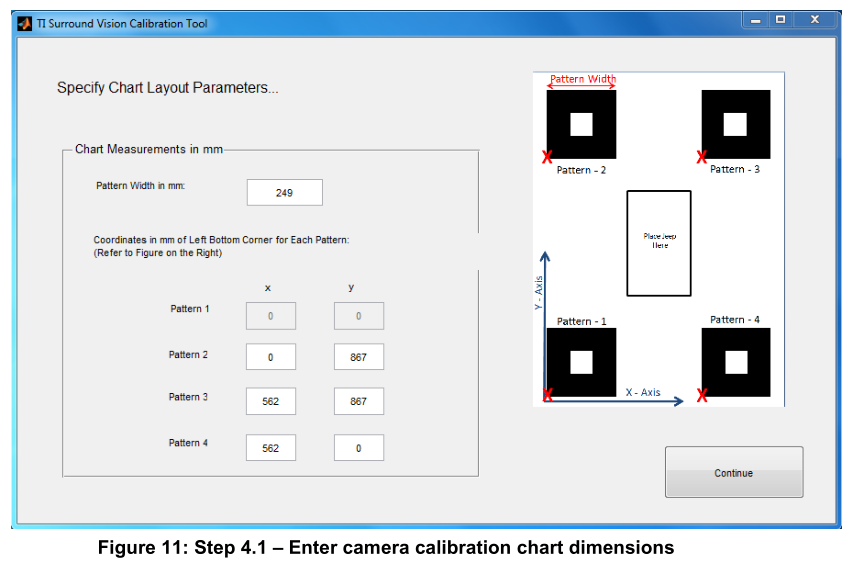Click the MATLAB icon in title bar
The height and width of the screenshot is (574, 853).
pyautogui.click(x=25, y=24)
